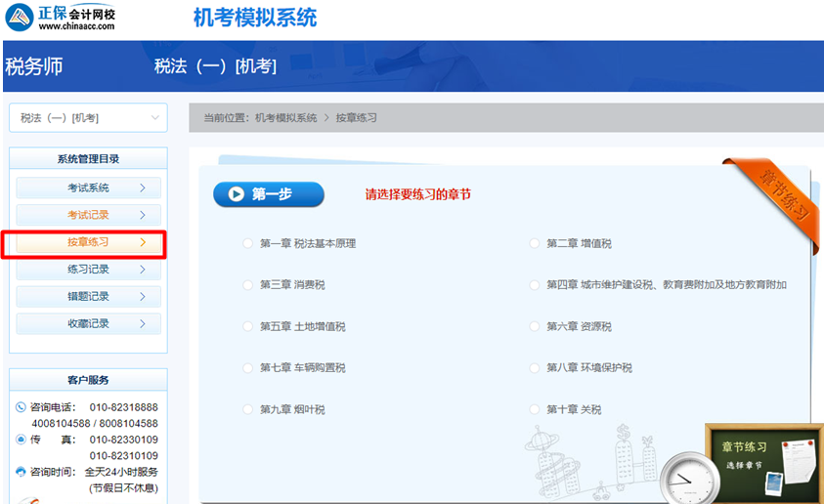Click the red 请选择要练习的章节 prompt
824x504 pixels.
coord(418,194)
